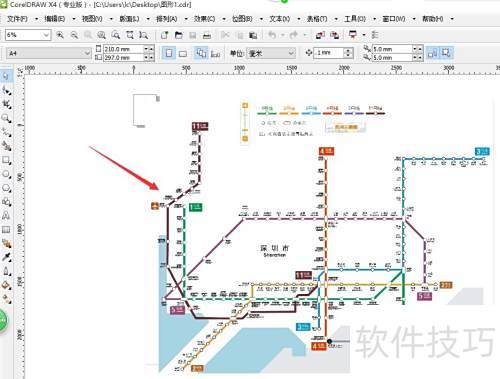The width and height of the screenshot is (500, 379).
Task: Select the Smart Fill tool
Action: [6, 146]
